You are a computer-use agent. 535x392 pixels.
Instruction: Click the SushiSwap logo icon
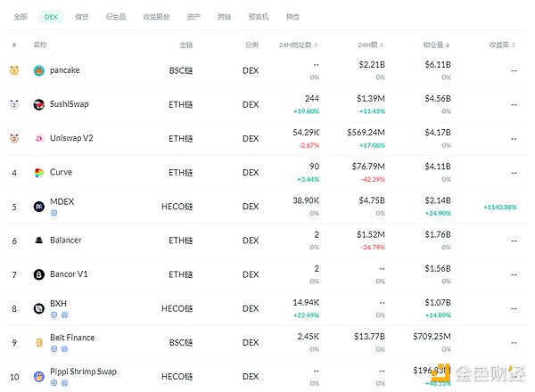coord(39,104)
